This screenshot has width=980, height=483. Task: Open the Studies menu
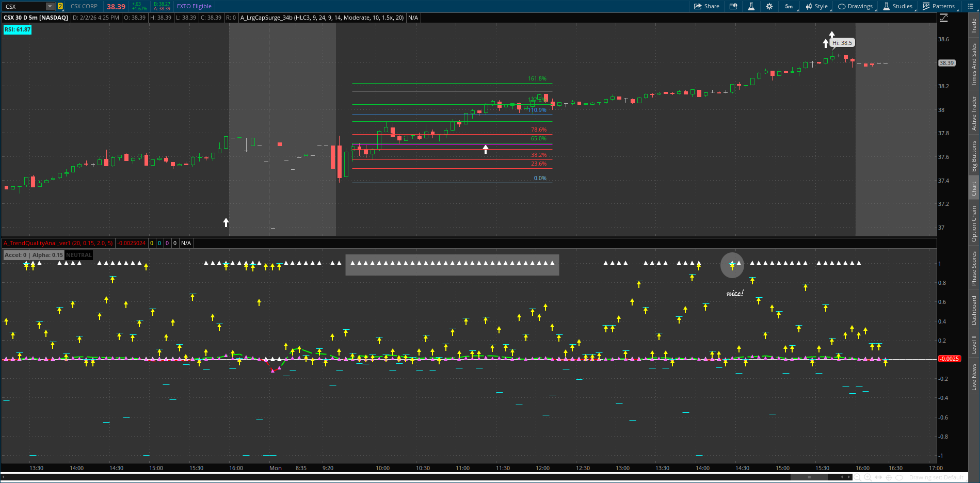[x=897, y=6]
